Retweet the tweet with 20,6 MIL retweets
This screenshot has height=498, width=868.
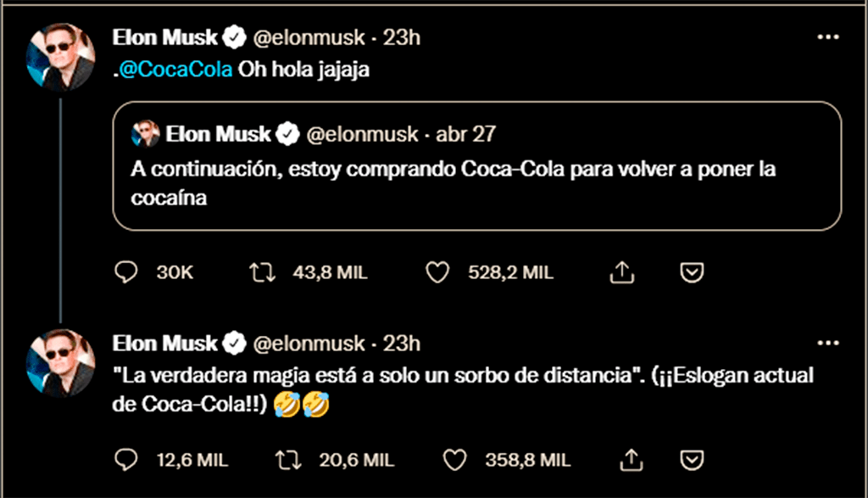point(287,460)
